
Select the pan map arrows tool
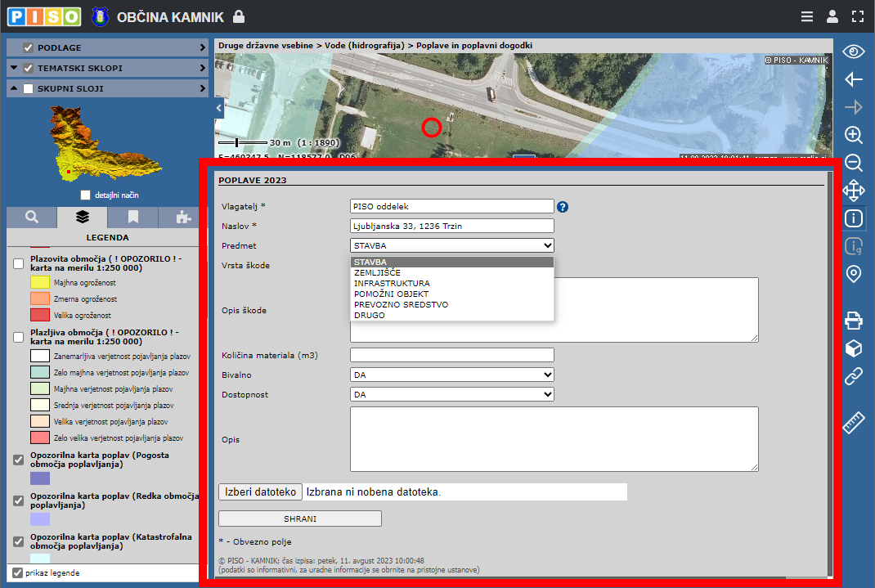click(x=854, y=191)
